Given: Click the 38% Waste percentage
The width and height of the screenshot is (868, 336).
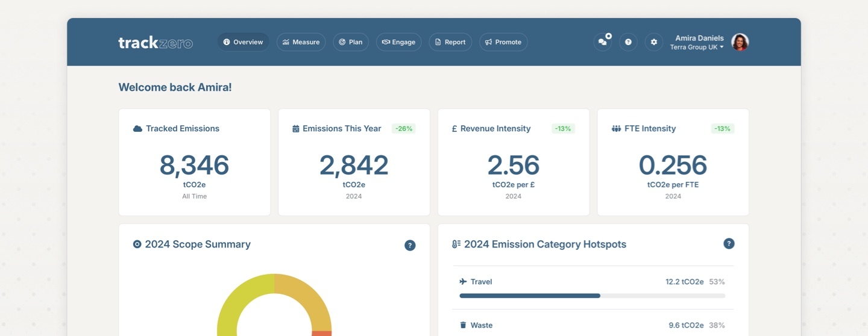Looking at the screenshot, I should click(717, 325).
